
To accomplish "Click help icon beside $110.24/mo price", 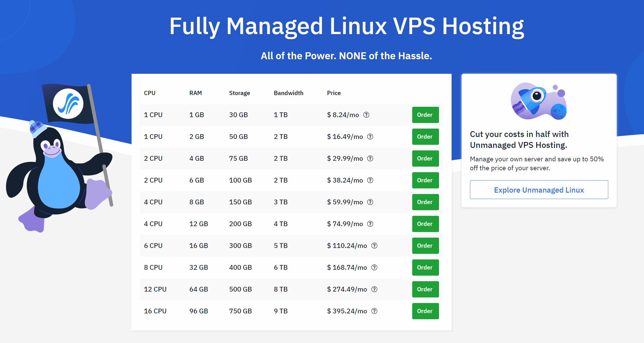I will point(374,246).
